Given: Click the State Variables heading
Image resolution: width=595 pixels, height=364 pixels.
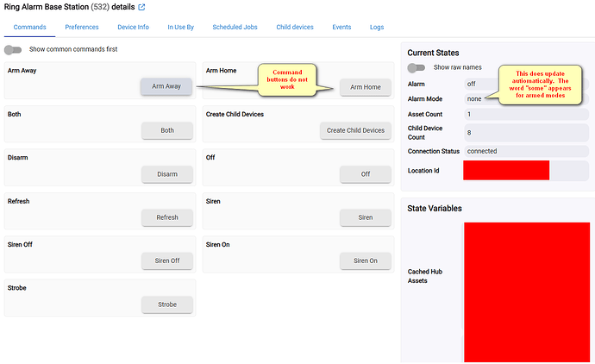Looking at the screenshot, I should click(x=435, y=209).
